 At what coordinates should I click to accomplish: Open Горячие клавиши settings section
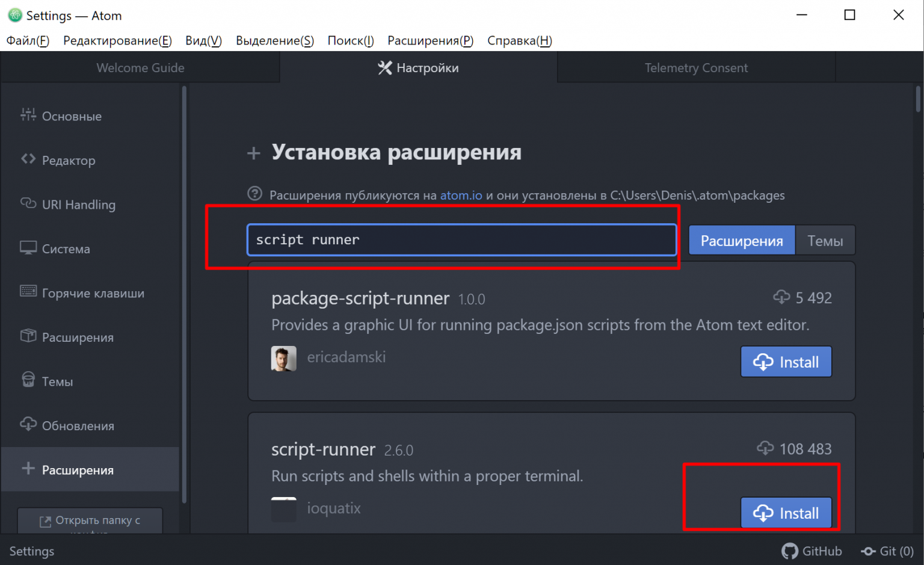coord(90,293)
